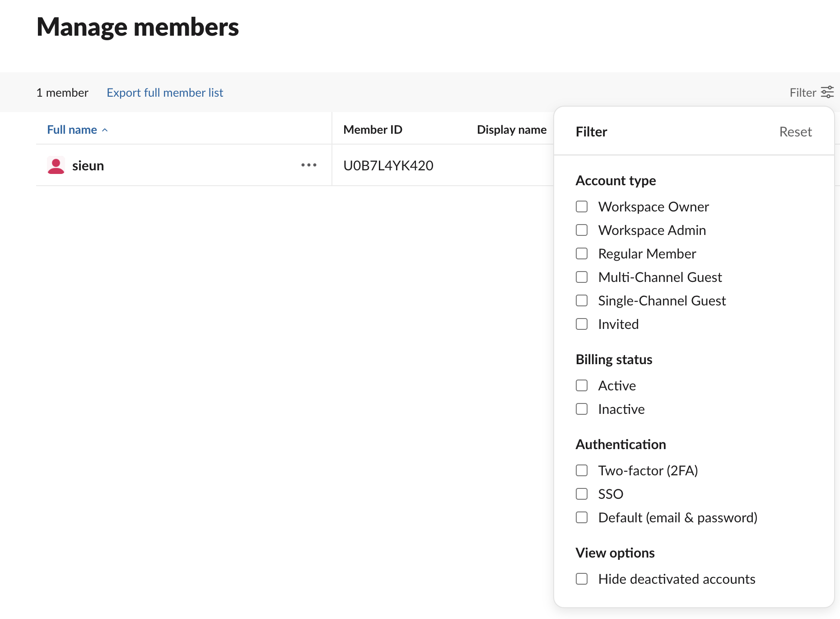Click the Member ID column header
The image size is (840, 619).
pyautogui.click(x=373, y=130)
